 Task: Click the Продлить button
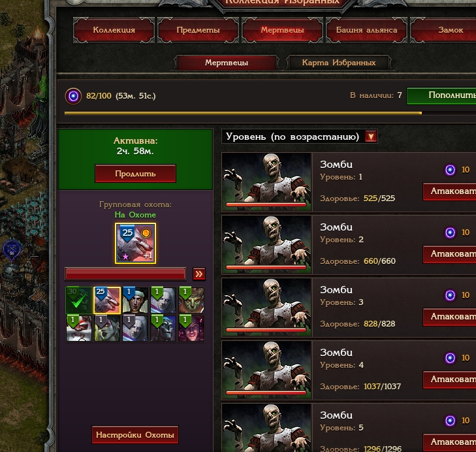[x=135, y=174]
